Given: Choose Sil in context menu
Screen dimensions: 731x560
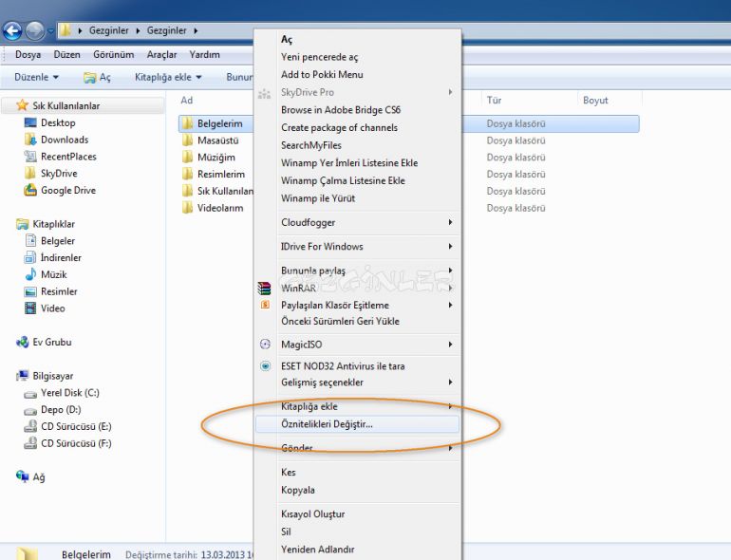Looking at the screenshot, I should click(286, 532).
